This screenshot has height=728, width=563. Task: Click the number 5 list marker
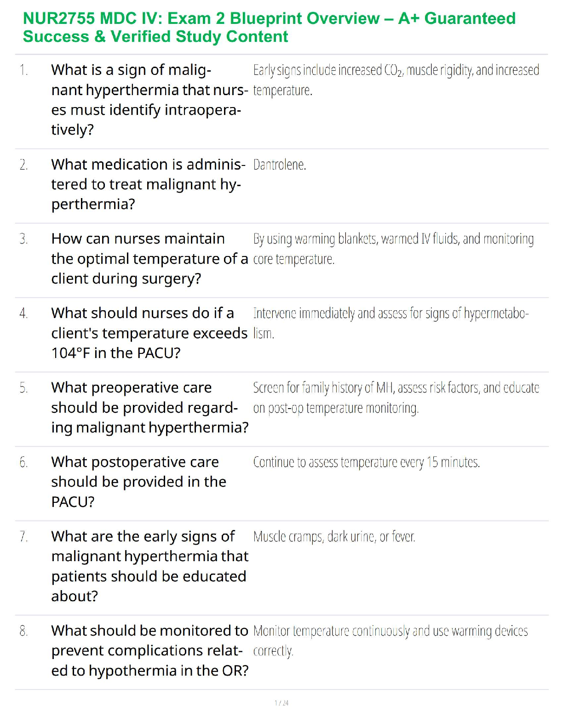coord(23,388)
